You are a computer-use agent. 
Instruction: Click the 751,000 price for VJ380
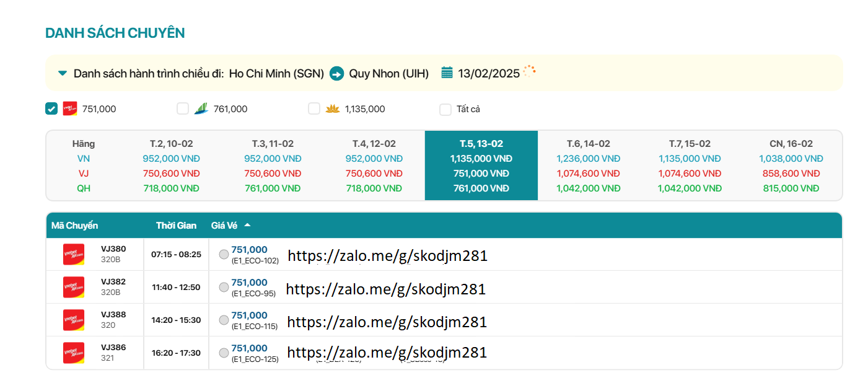coord(249,250)
